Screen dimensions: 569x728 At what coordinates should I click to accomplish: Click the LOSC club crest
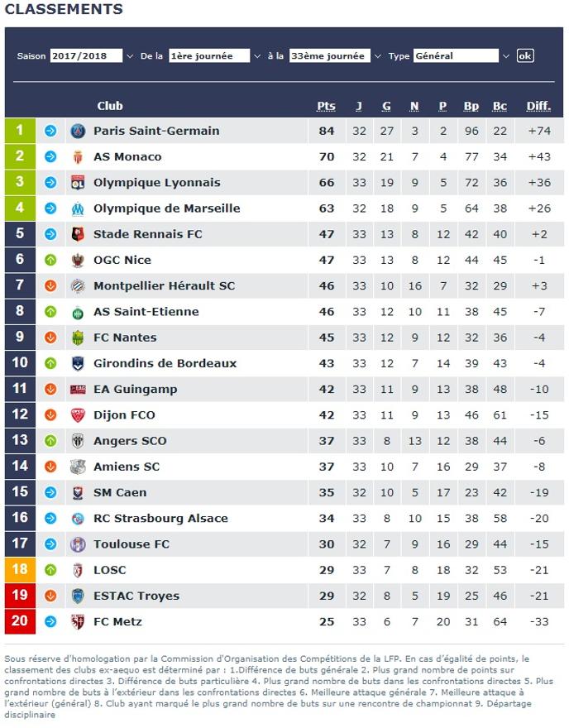point(78,570)
